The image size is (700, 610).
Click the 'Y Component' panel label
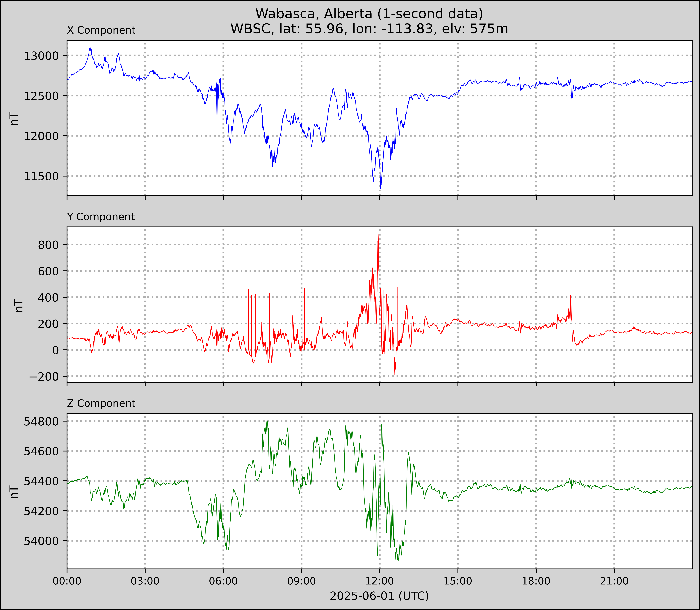[101, 217]
